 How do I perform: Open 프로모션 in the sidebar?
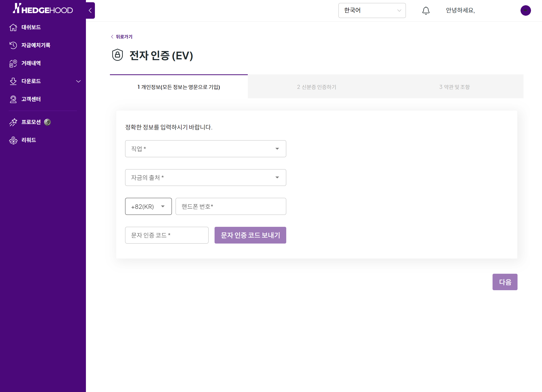pyautogui.click(x=31, y=122)
